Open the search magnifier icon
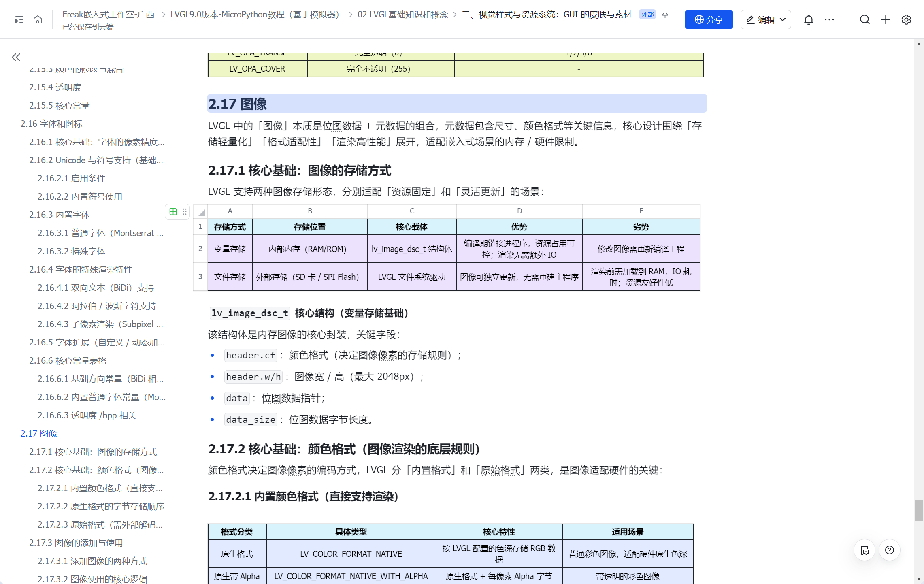The height and width of the screenshot is (584, 924). click(x=864, y=19)
